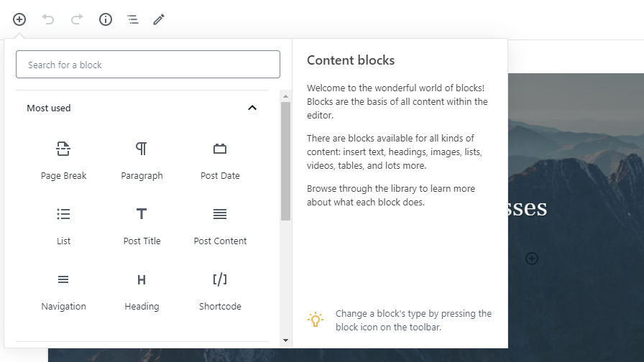Insert the Post Content block
The width and height of the screenshot is (644, 362).
tap(220, 225)
